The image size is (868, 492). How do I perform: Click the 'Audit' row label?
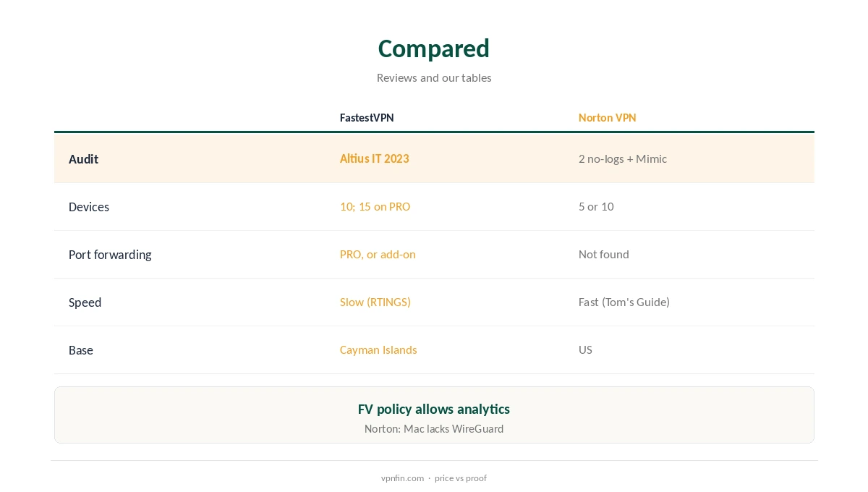tap(83, 159)
